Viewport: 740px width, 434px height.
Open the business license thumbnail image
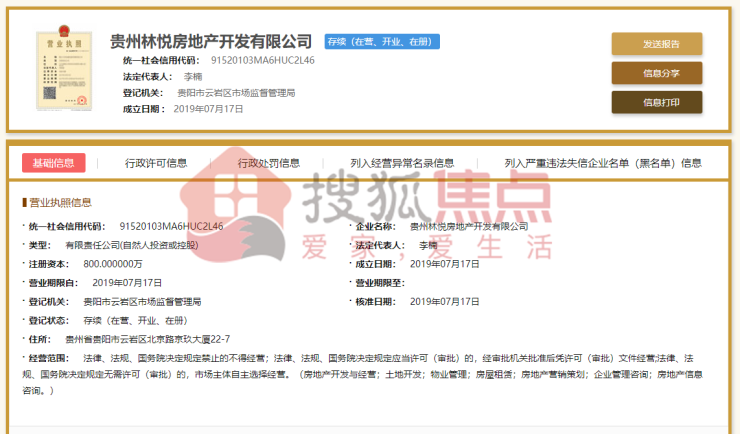pyautogui.click(x=64, y=68)
